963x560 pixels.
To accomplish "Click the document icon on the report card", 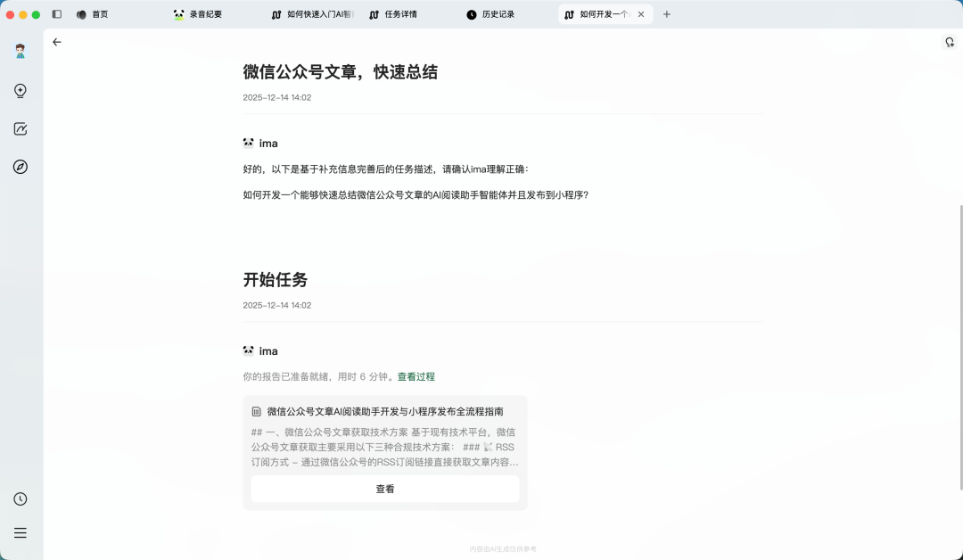I will pos(256,411).
